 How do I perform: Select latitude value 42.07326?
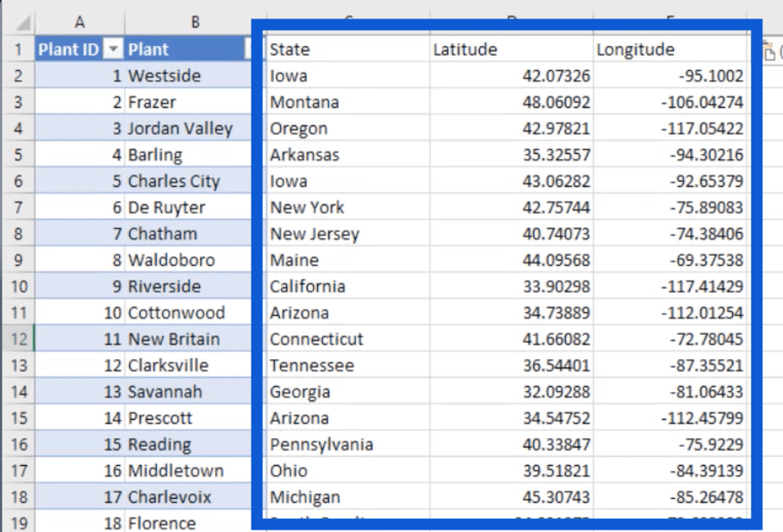511,75
